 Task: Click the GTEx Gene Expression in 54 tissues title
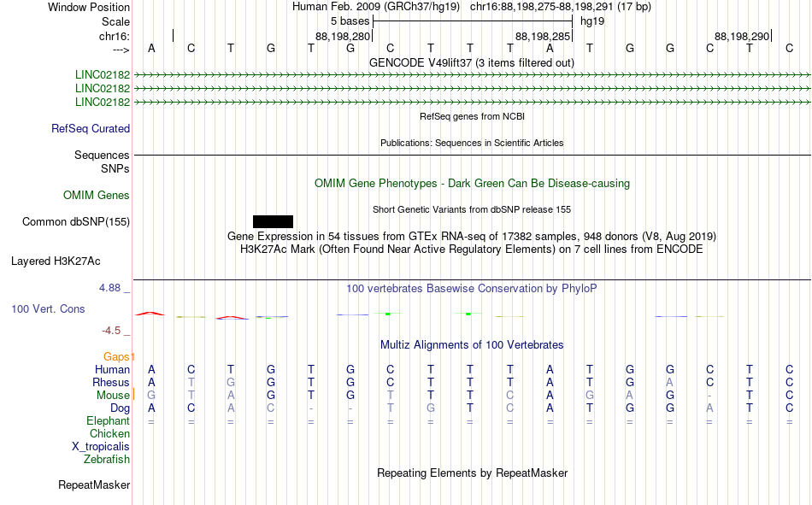[x=472, y=237]
